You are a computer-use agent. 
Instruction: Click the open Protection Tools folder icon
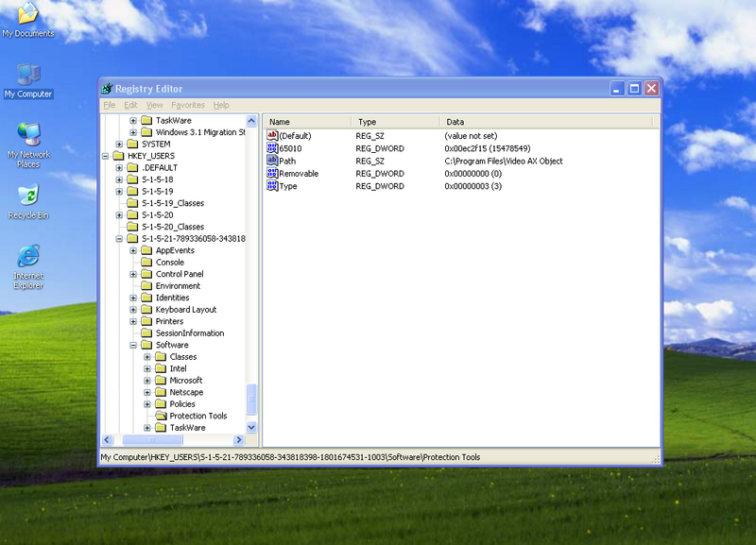point(161,416)
